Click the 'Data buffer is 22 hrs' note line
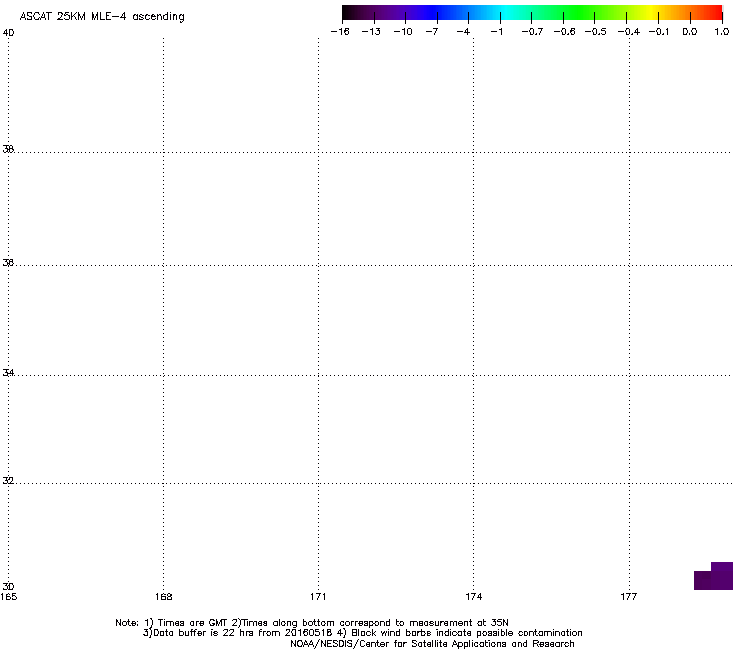 coord(362,633)
